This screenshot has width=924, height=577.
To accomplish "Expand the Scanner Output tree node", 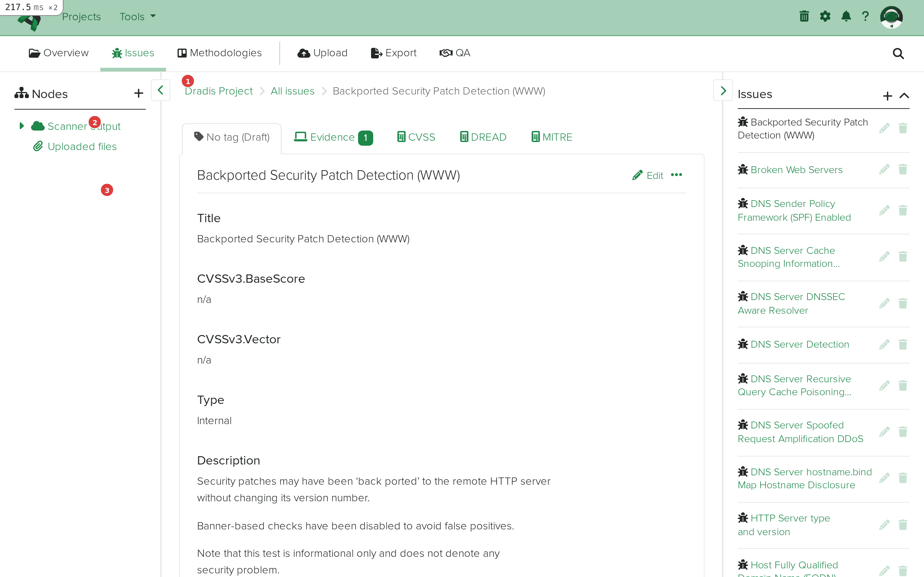I will [21, 125].
